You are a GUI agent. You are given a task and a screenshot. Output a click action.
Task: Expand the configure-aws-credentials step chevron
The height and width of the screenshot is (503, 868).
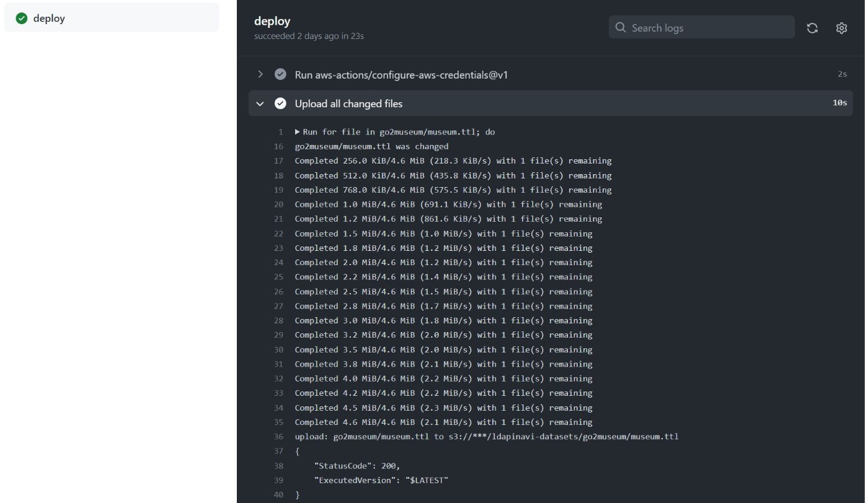click(x=260, y=74)
